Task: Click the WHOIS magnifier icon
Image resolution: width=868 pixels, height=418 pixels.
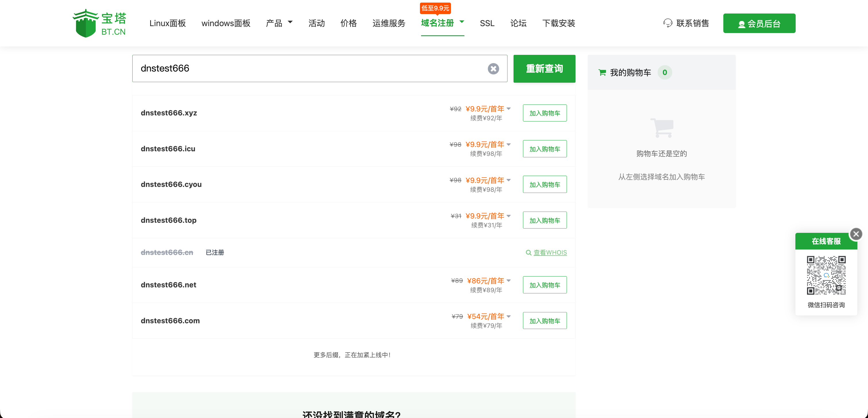Action: [x=528, y=252]
